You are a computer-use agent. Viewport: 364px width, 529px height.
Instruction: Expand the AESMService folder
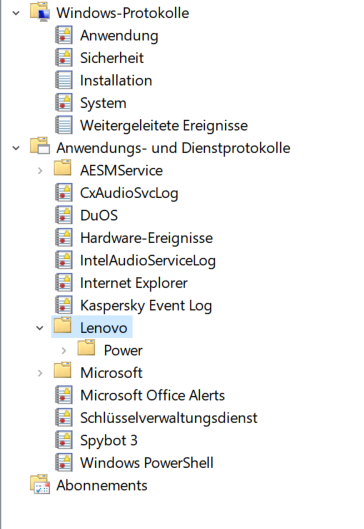click(x=40, y=171)
